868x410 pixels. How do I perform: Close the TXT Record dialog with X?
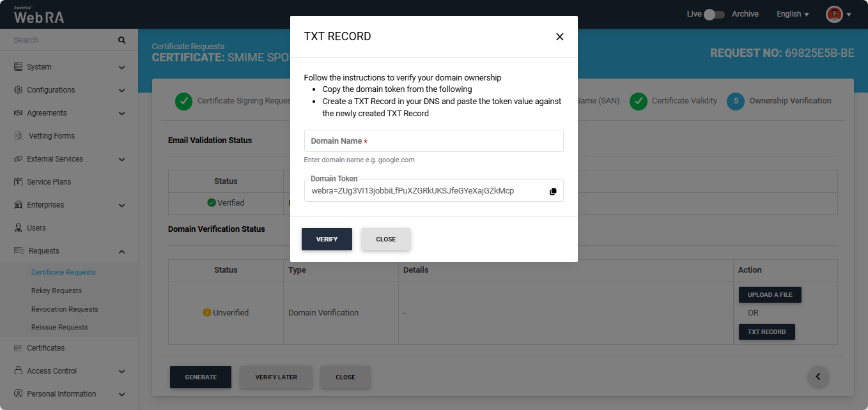[559, 37]
